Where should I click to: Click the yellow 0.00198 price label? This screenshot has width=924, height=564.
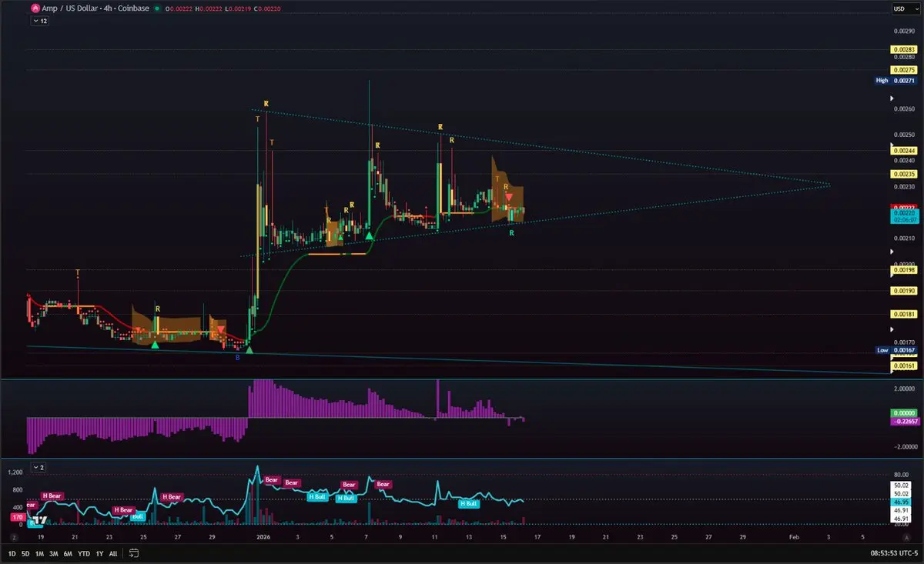tap(904, 270)
